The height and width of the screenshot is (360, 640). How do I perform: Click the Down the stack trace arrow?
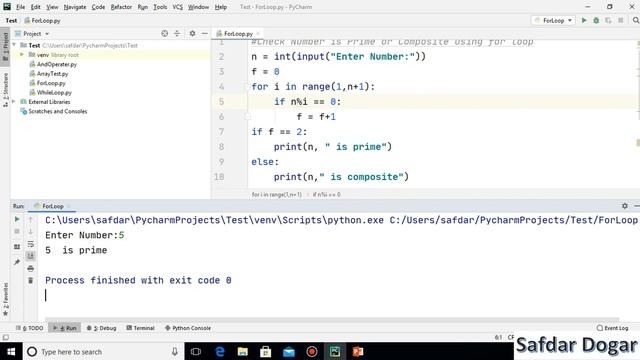[31, 231]
